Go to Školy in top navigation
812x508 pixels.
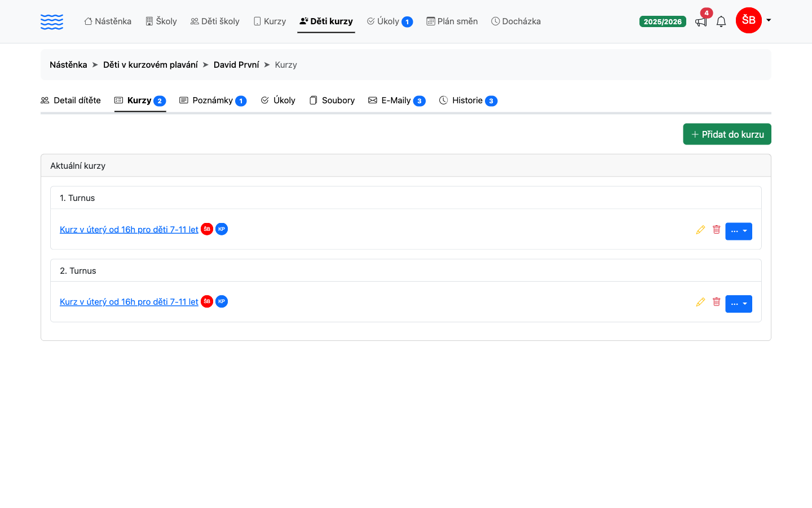coord(161,21)
